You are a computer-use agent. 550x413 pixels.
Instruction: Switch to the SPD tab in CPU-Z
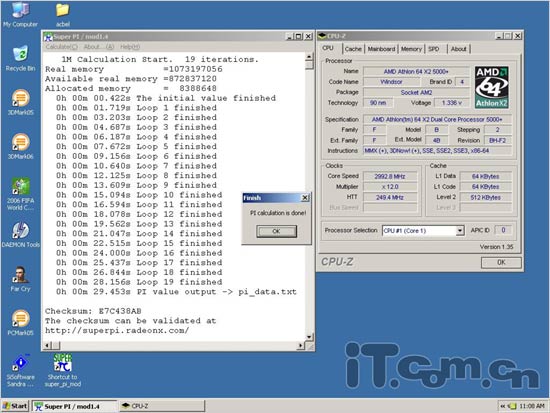coord(434,49)
